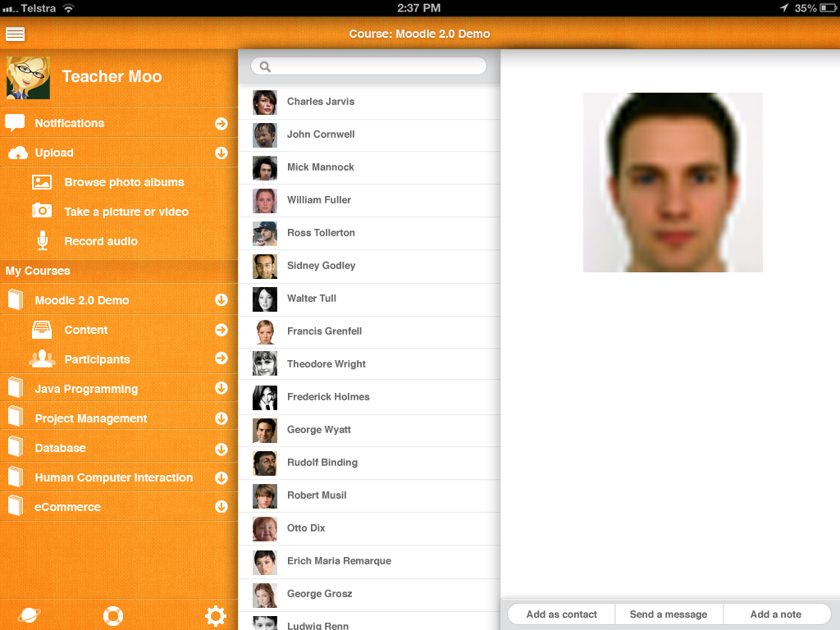Open the Notifications arrow
The width and height of the screenshot is (840, 630).
pyautogui.click(x=221, y=124)
